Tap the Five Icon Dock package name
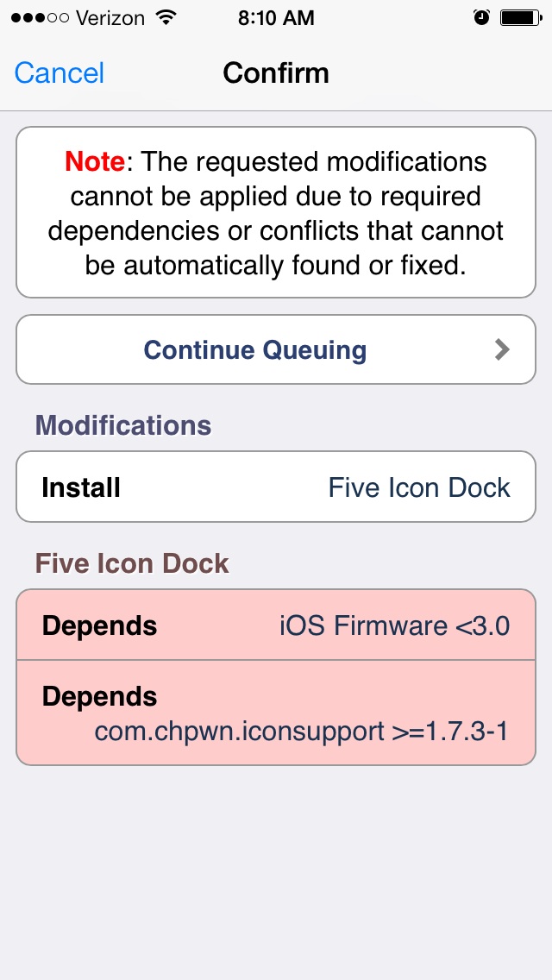552x980 pixels. (419, 487)
